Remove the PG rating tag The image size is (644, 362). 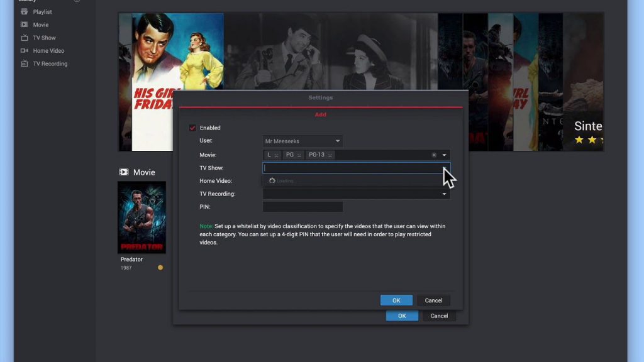(299, 155)
